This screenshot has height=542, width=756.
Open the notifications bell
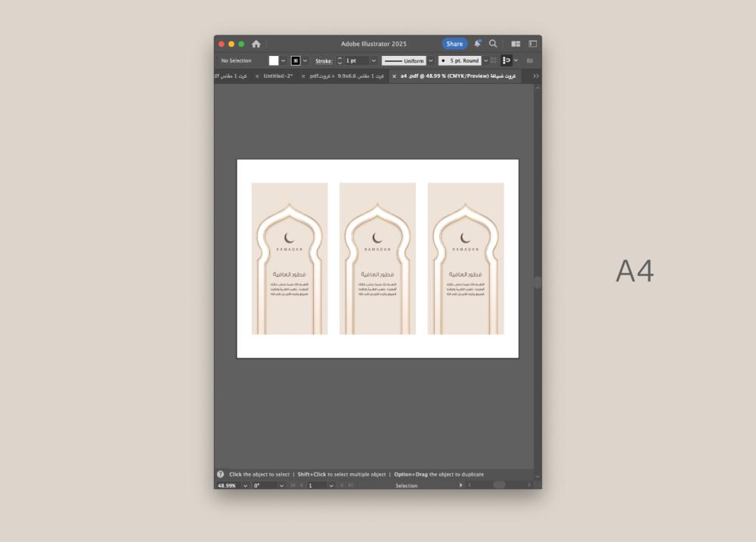[x=477, y=44]
